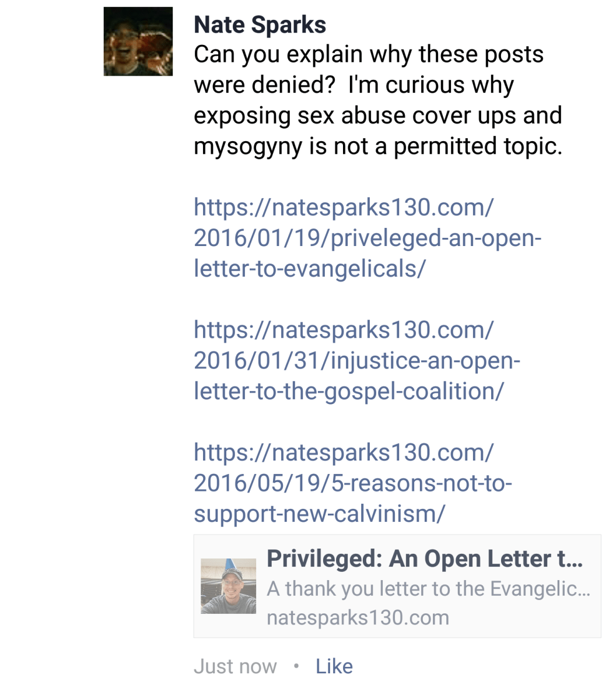The image size is (616, 685).
Task: Open the injustice-an-open-letter-to-the-gospel-coalition link
Action: pyautogui.click(x=357, y=360)
